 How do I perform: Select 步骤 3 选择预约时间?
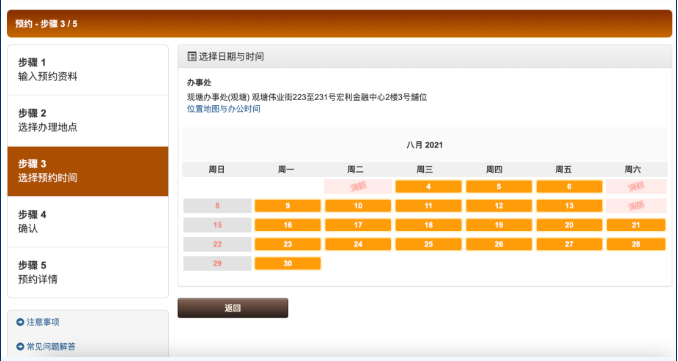pyautogui.click(x=88, y=171)
